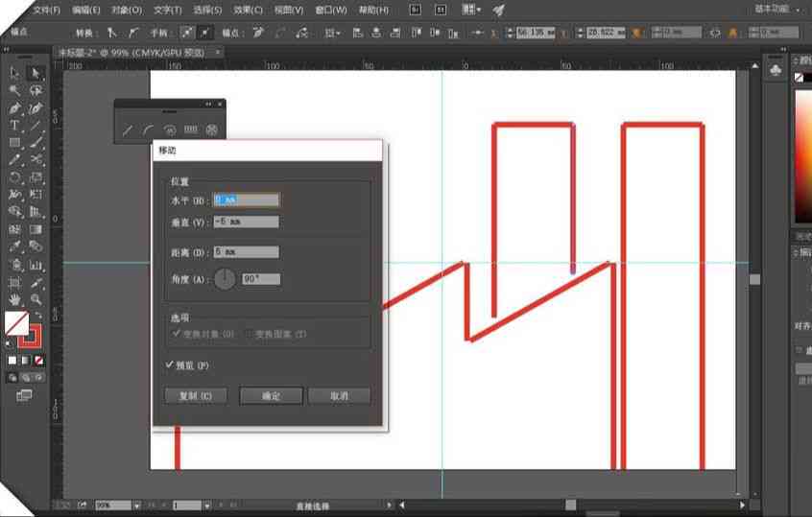Screen dimensions: 812x517
Task: Open the 帮助(H) menu
Action: pos(373,10)
